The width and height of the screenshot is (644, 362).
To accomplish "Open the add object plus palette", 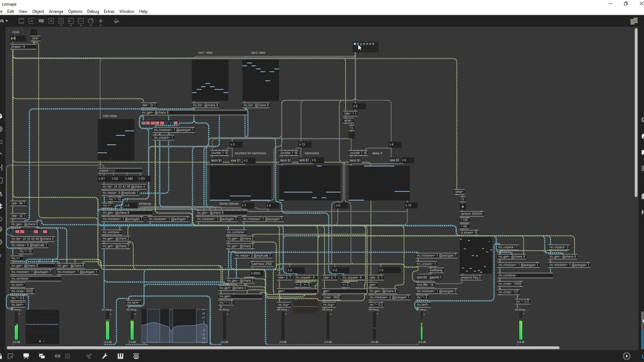I will pyautogui.click(x=101, y=21).
